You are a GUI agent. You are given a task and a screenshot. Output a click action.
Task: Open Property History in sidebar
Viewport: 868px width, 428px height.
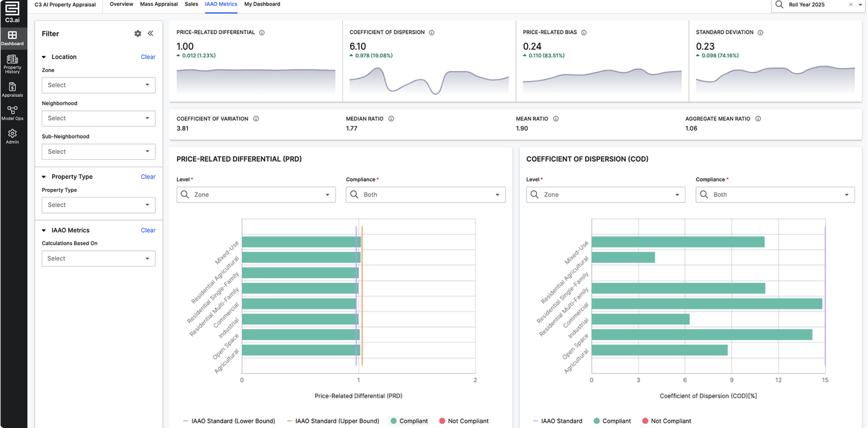pos(12,64)
